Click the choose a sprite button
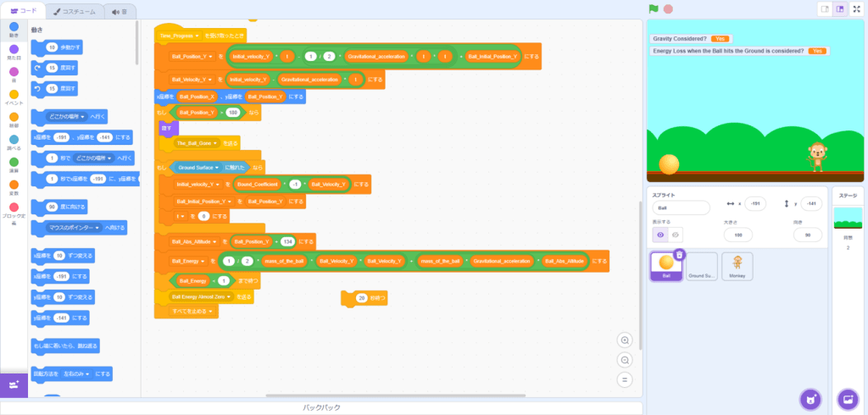This screenshot has height=415, width=868. (811, 398)
